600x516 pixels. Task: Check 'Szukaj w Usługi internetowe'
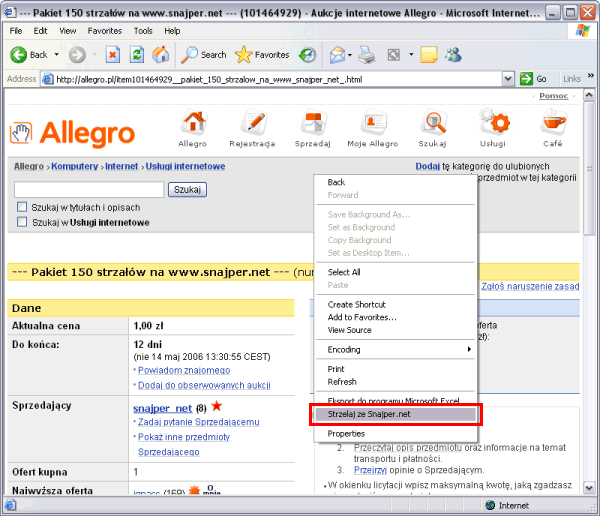(x=22, y=222)
